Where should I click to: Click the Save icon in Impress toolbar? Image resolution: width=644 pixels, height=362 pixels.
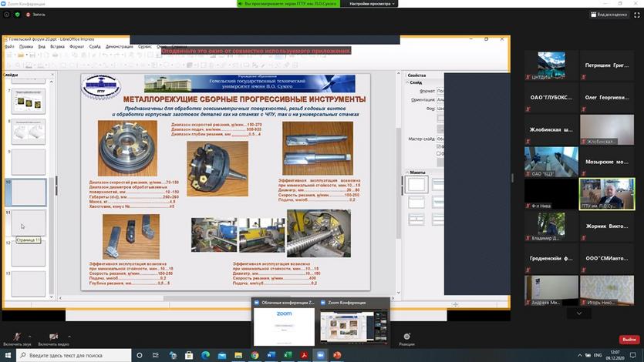32,55
